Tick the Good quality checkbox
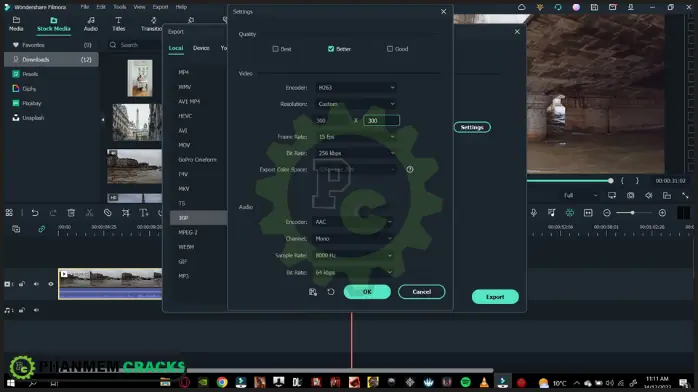Screen dimensions: 698x392 390,49
